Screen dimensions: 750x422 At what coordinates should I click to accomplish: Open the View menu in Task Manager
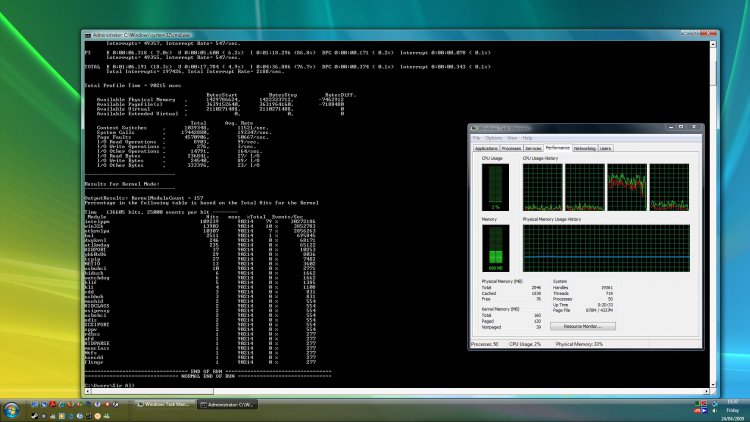512,138
